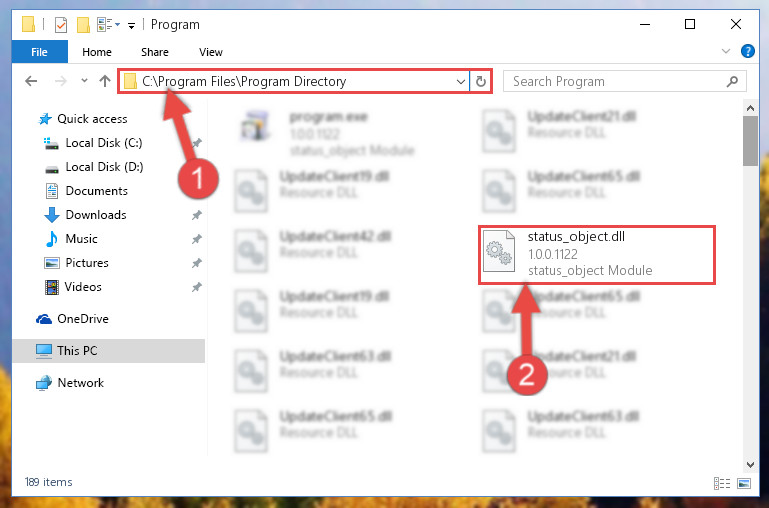769x508 pixels.
Task: Click the Search Program input field
Action: tap(617, 81)
